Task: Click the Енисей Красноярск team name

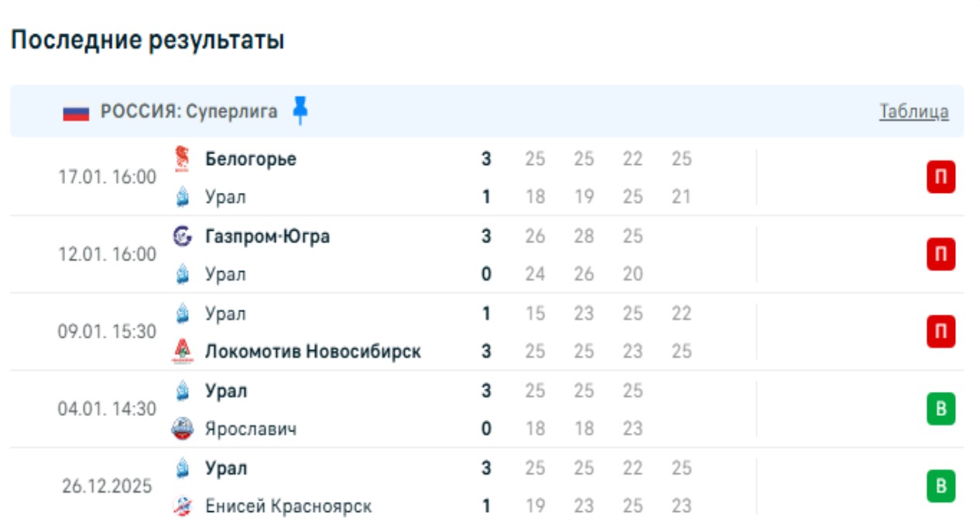Action: [288, 506]
